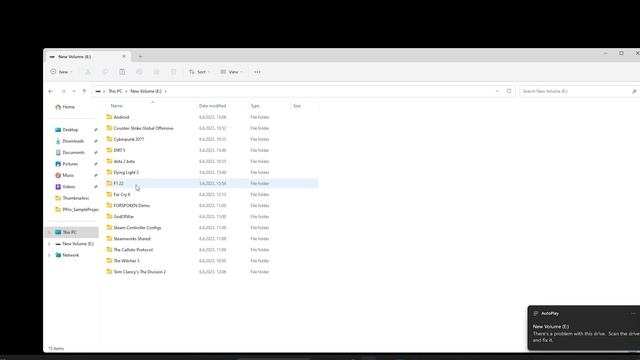Click the search magnifier icon
640x360 pixels.
pyautogui.click(x=634, y=91)
